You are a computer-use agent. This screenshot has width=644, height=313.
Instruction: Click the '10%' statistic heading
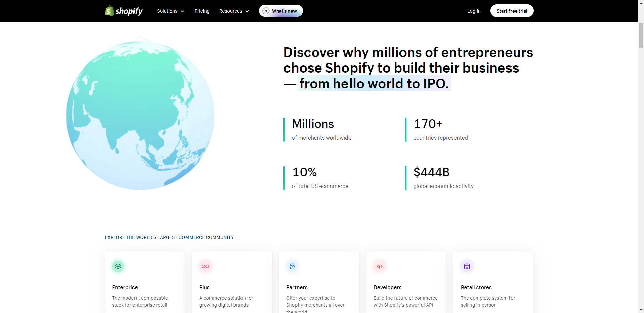click(x=304, y=172)
